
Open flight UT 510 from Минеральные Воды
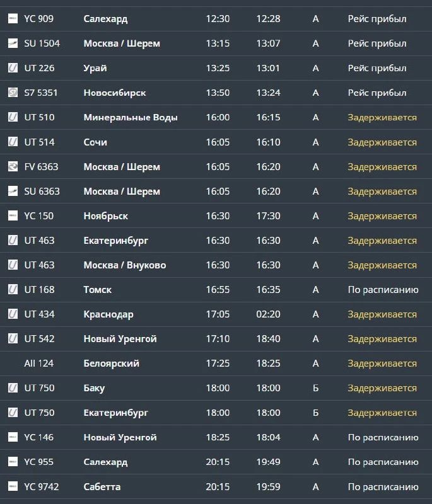tap(216, 117)
